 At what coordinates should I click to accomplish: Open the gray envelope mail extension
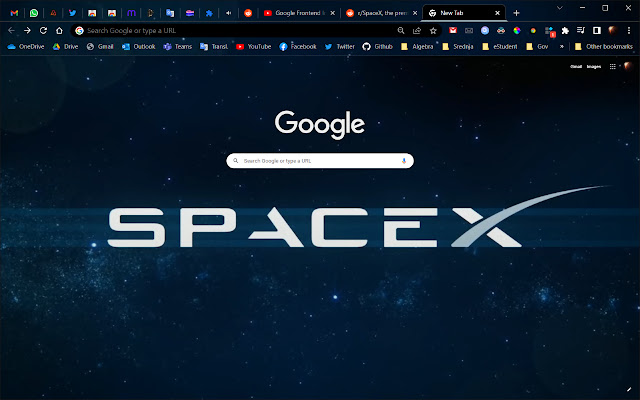[469, 31]
